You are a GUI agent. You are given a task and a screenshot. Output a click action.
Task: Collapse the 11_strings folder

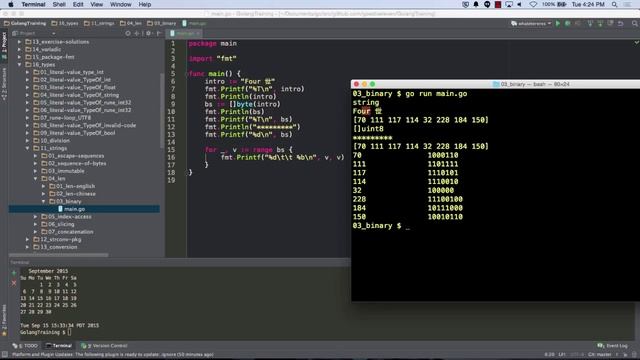27,148
